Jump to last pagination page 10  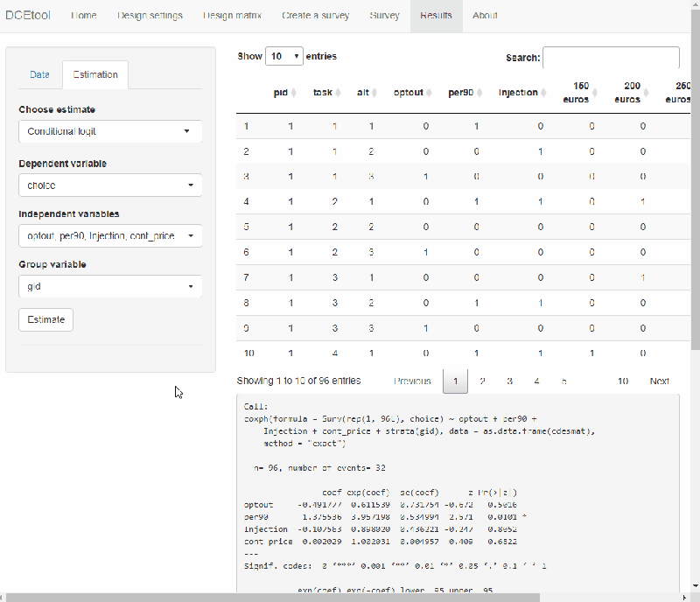click(623, 381)
